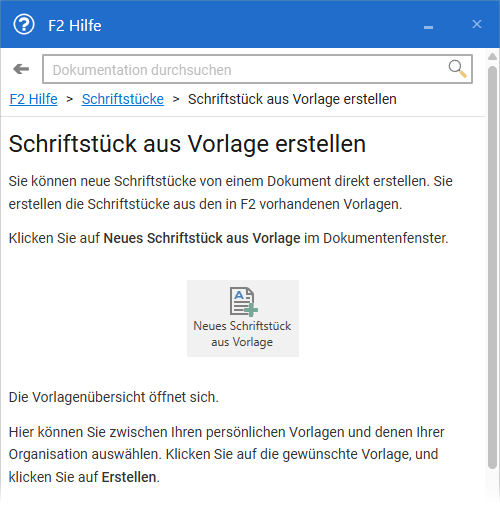The image size is (500, 505).
Task: Click the sentence Die Vorlagenübersicht öffnet sich
Action: point(114,397)
